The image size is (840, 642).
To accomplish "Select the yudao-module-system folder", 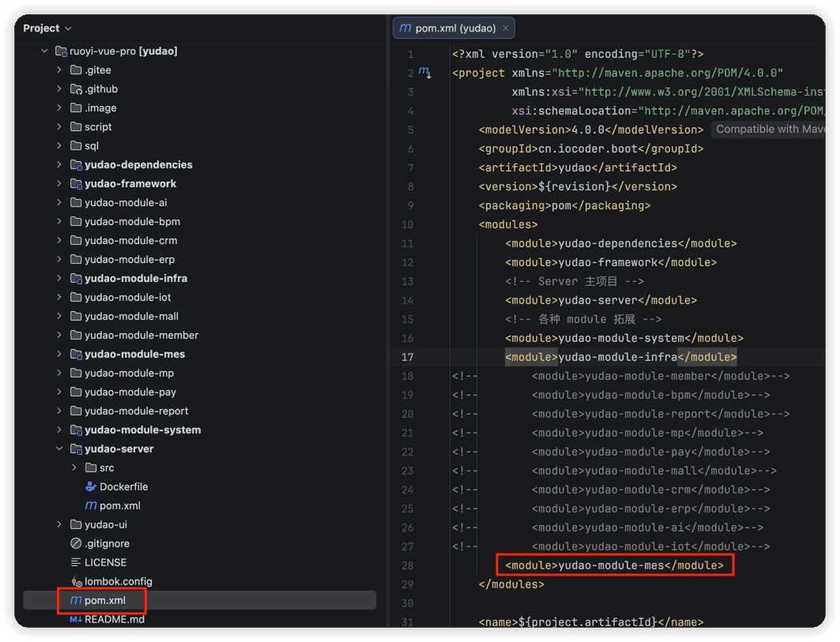I will [x=142, y=430].
